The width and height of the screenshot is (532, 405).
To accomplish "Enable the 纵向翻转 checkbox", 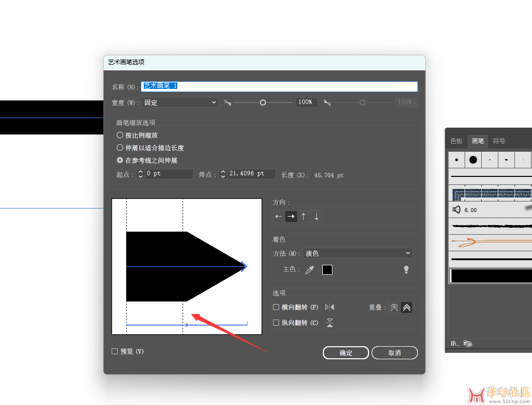I will pos(276,323).
